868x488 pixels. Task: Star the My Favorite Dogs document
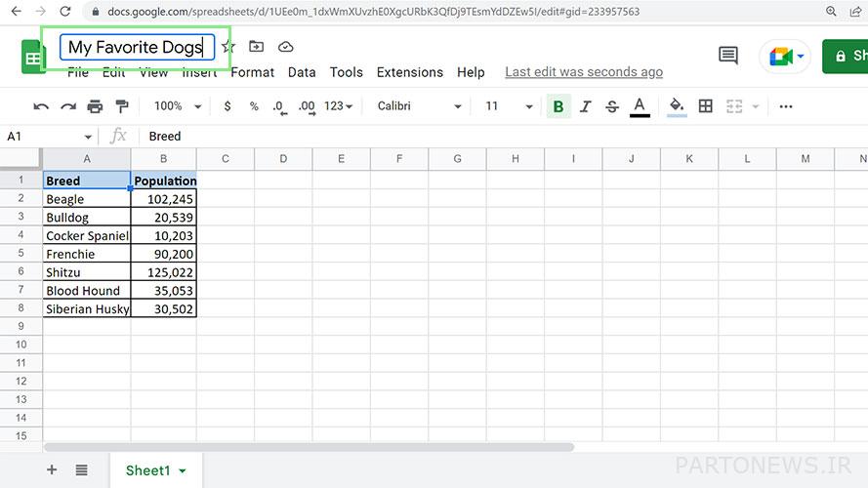click(228, 47)
